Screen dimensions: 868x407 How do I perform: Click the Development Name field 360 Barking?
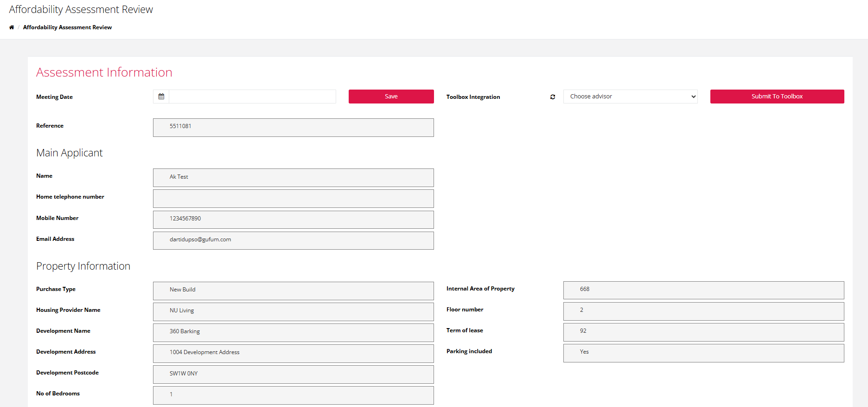click(x=293, y=332)
